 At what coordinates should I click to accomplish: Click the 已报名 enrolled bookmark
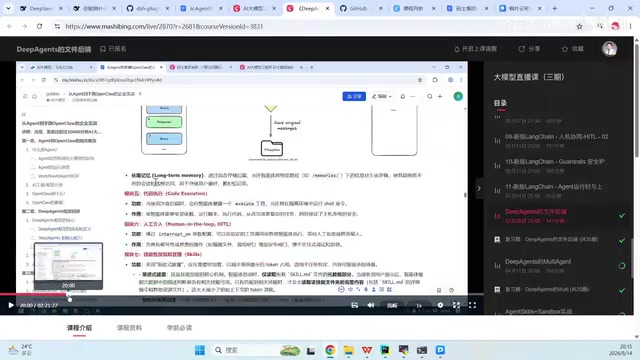pos(113,49)
